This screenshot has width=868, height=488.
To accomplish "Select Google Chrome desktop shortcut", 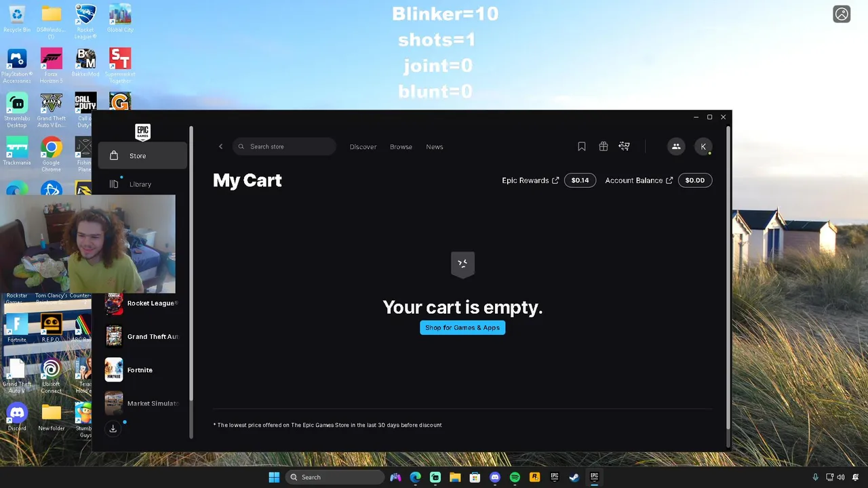I will point(52,155).
